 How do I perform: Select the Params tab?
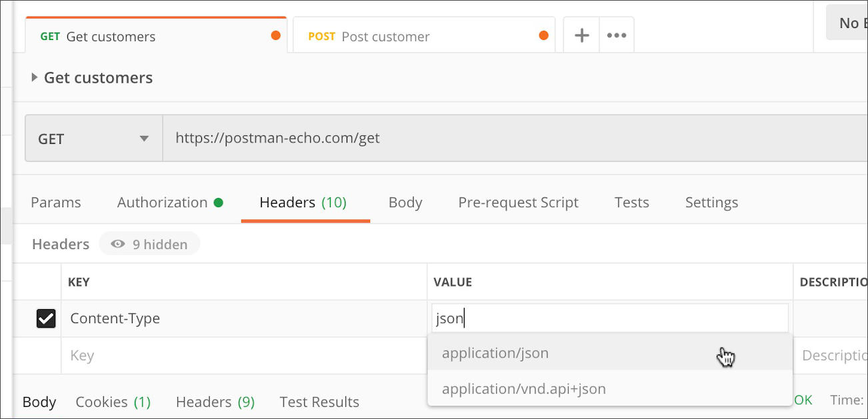coord(56,202)
